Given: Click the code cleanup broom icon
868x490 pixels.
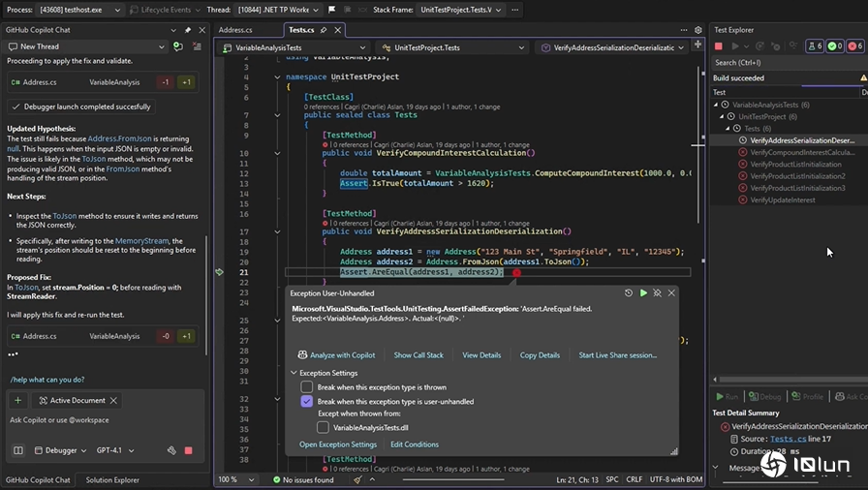Looking at the screenshot, I should [357, 479].
